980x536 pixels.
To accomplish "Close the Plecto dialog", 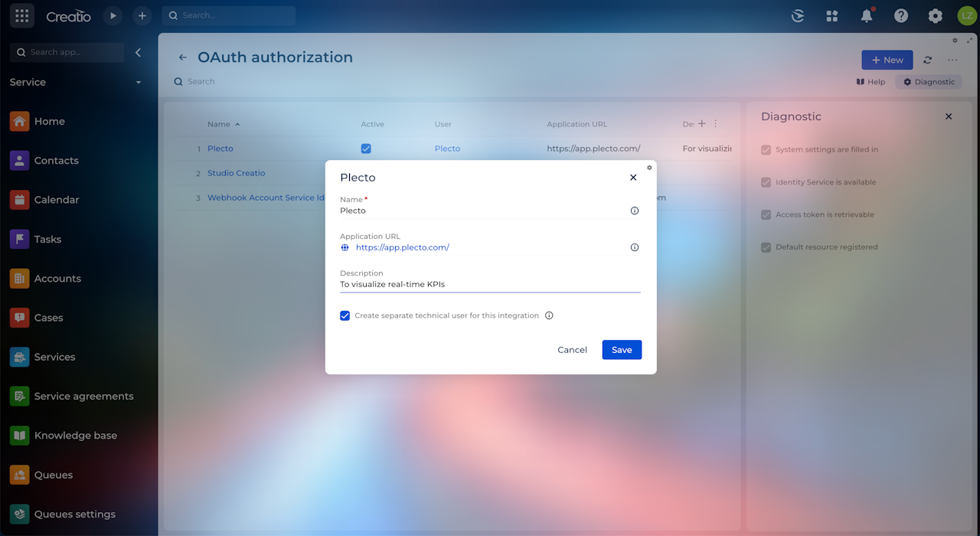I will [x=633, y=177].
